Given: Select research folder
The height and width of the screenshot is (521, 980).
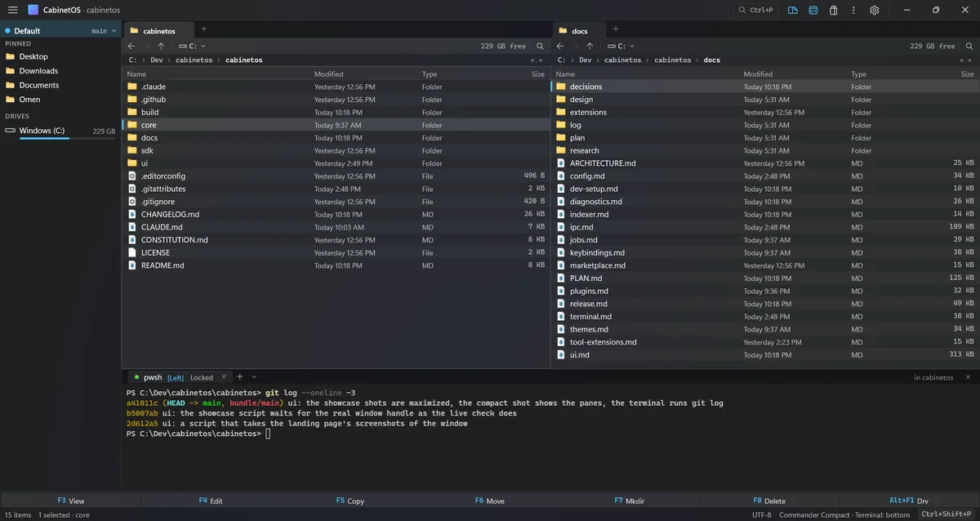Looking at the screenshot, I should click(765, 150).
